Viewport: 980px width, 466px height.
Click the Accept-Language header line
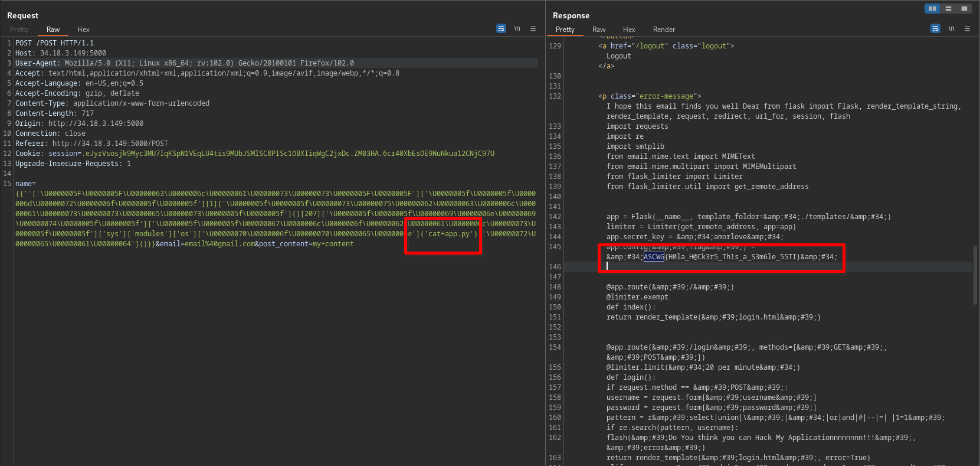point(79,83)
